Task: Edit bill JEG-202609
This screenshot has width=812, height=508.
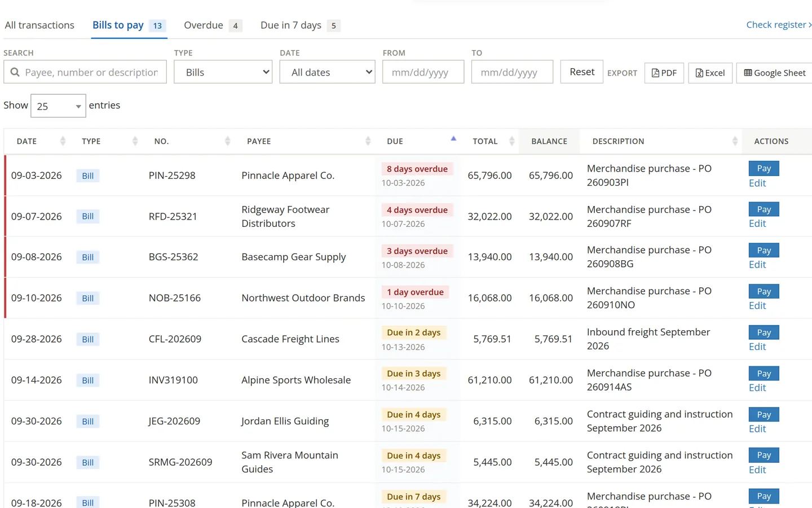Action: tap(757, 429)
